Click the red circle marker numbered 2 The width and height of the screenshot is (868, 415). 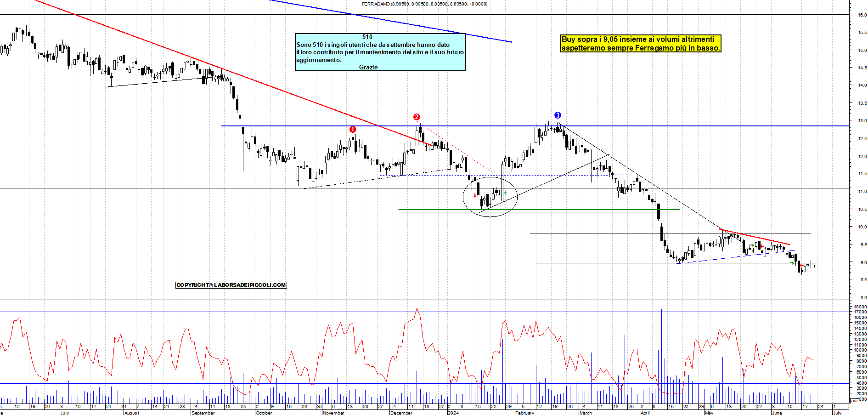(417, 117)
